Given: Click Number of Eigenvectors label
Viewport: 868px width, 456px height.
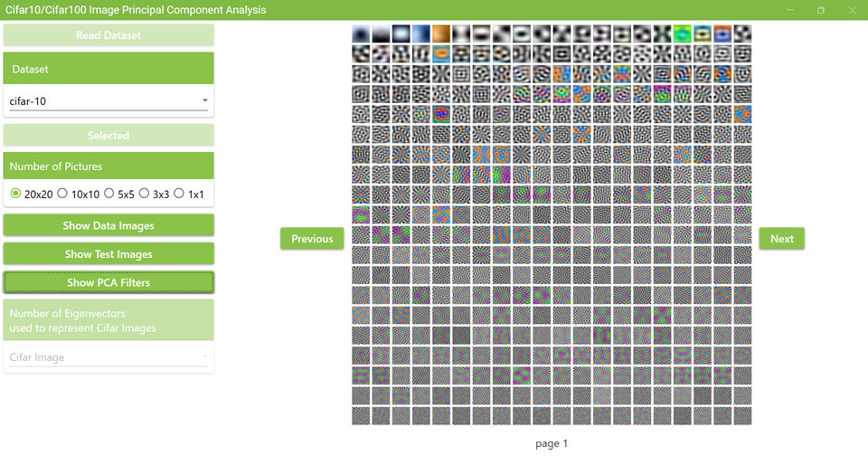Looking at the screenshot, I should [x=82, y=320].
